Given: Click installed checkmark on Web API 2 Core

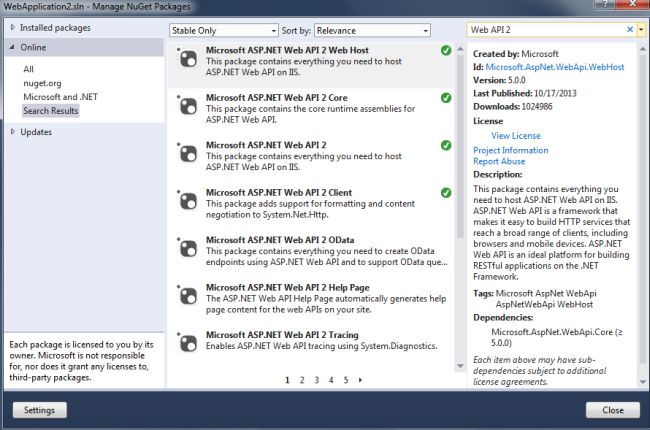Looking at the screenshot, I should tap(446, 98).
